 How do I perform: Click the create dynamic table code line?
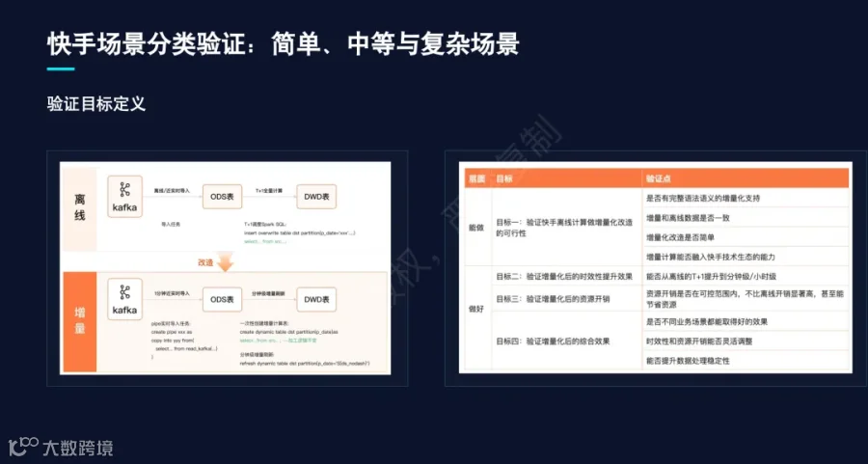click(x=289, y=331)
